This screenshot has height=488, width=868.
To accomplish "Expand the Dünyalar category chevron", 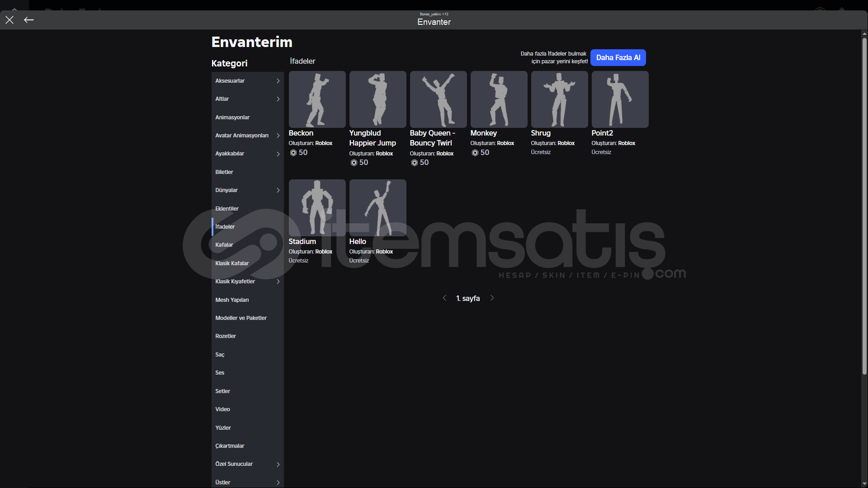I will [x=278, y=190].
